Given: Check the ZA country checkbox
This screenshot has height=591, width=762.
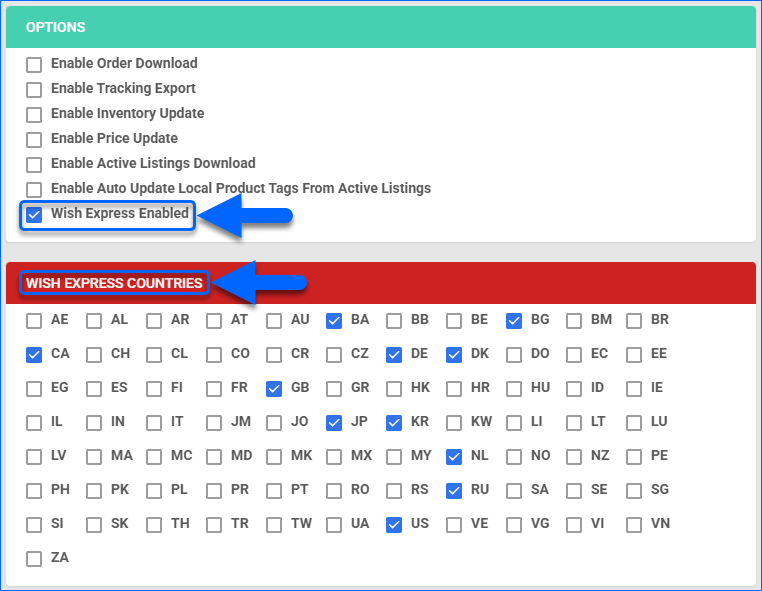Looking at the screenshot, I should pos(34,558).
